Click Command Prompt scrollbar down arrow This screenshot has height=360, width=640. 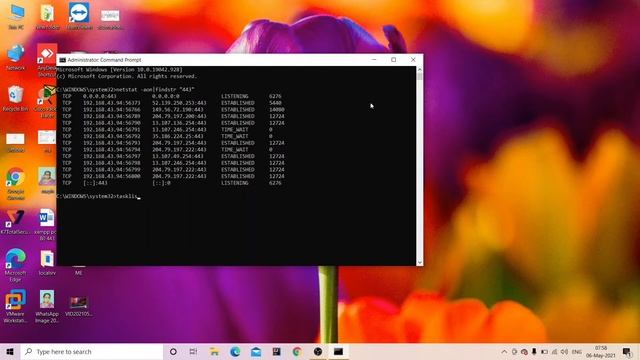coord(420,262)
